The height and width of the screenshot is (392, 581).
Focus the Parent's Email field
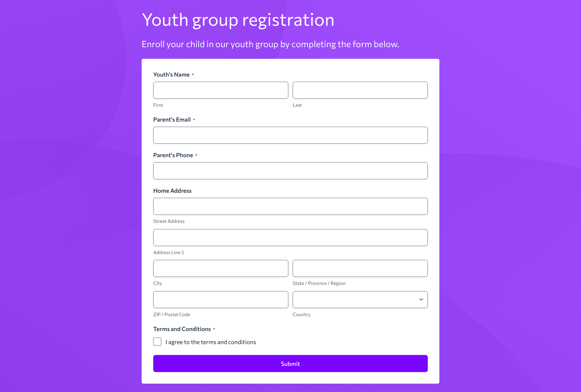pos(290,135)
